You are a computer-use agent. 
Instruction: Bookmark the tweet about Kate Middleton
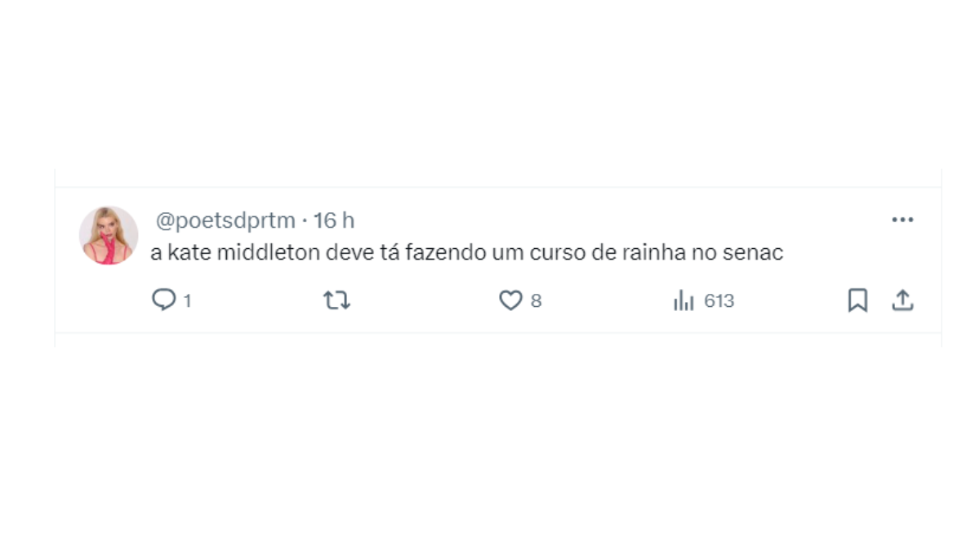click(x=857, y=300)
